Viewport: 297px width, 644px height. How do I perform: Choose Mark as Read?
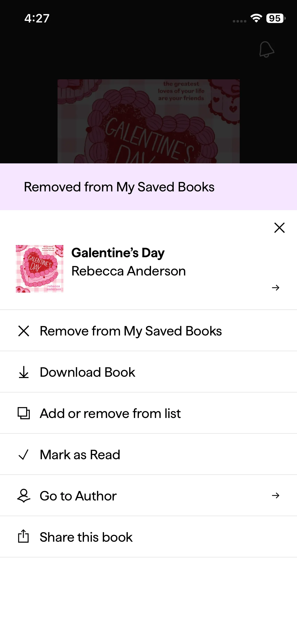tap(80, 455)
